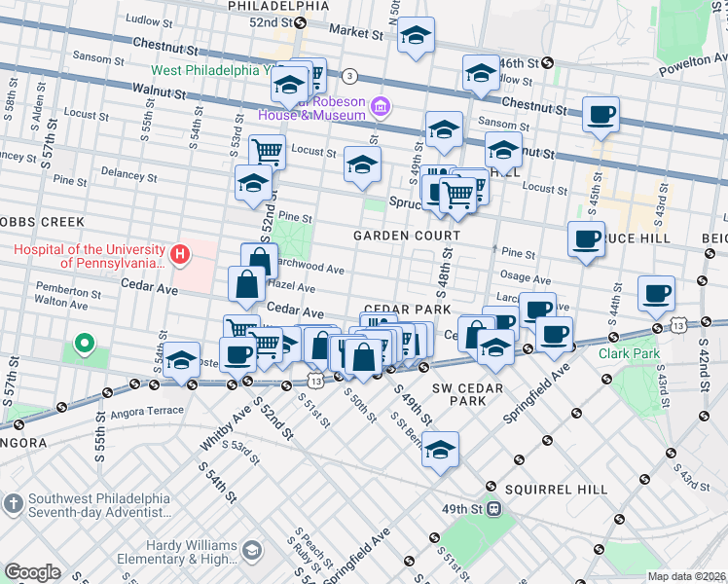
Task: Select the Walton Ave street label
Action: (x=60, y=302)
